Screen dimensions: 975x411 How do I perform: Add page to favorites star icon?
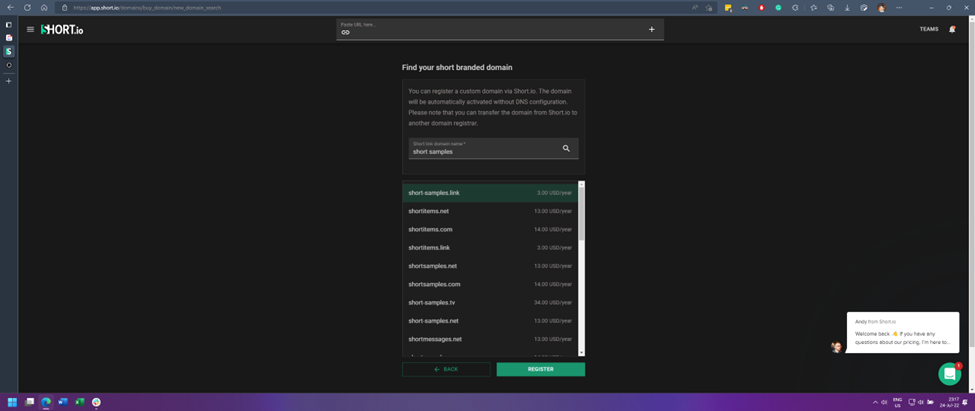[x=709, y=8]
